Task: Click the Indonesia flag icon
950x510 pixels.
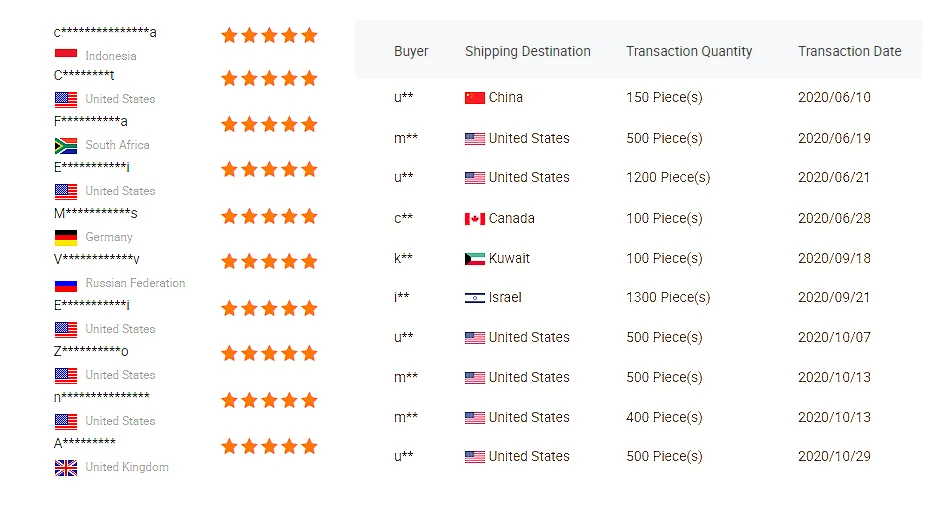Action: coord(66,53)
